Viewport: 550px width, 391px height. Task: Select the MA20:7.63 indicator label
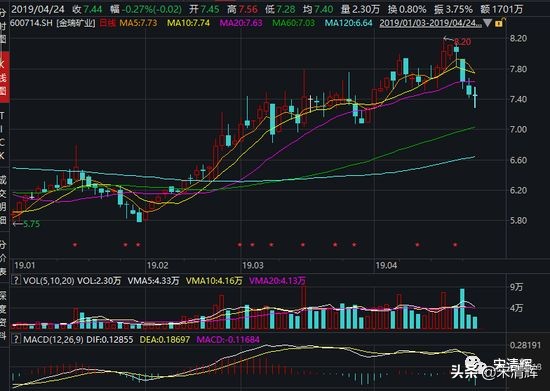[x=241, y=23]
